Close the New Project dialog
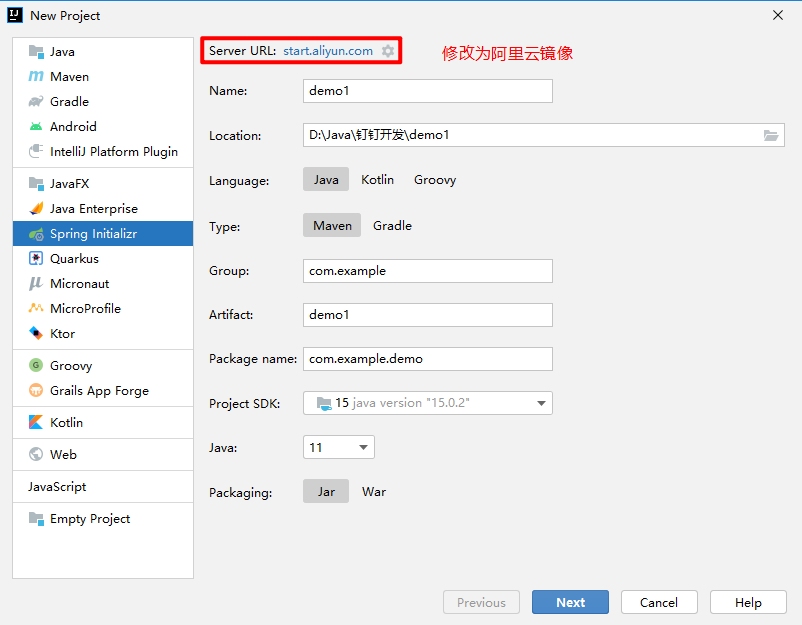 click(778, 15)
